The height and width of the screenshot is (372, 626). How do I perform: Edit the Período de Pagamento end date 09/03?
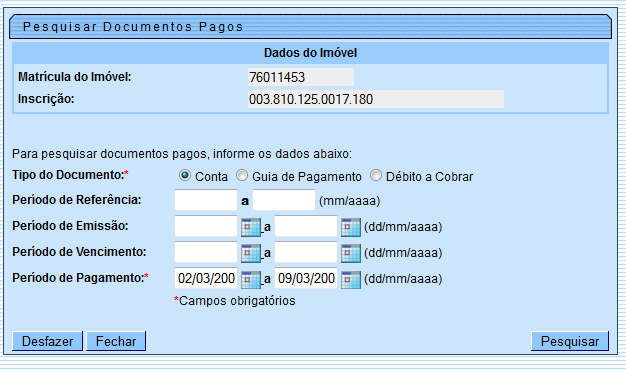coord(306,278)
